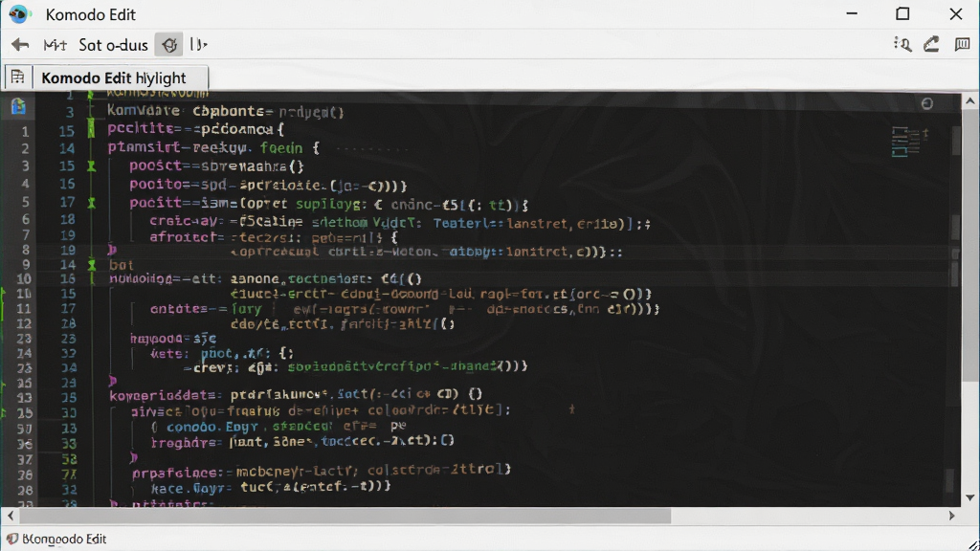The height and width of the screenshot is (551, 980).
Task: Click the back arrow in the toolbar
Action: tap(20, 45)
